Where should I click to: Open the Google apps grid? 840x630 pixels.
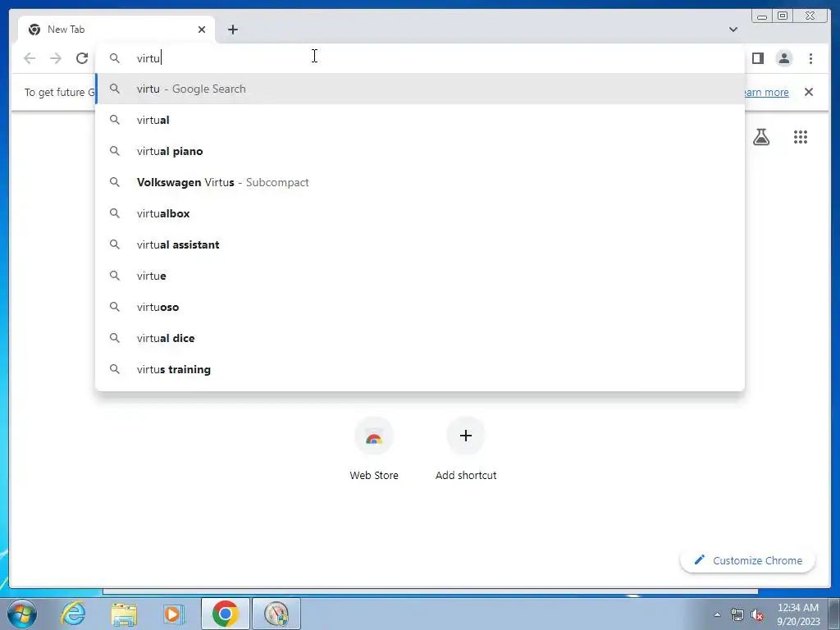pyautogui.click(x=801, y=137)
